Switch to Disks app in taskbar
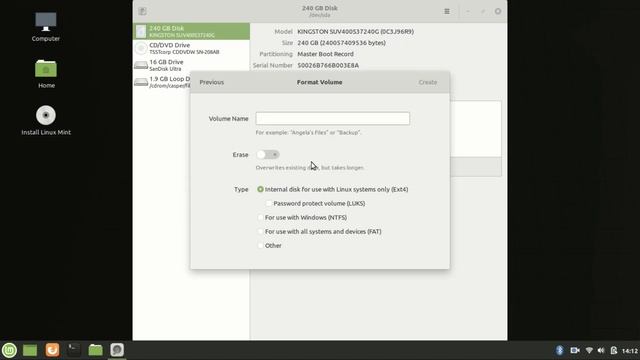Screen dimensions: 640x360 click(117, 350)
